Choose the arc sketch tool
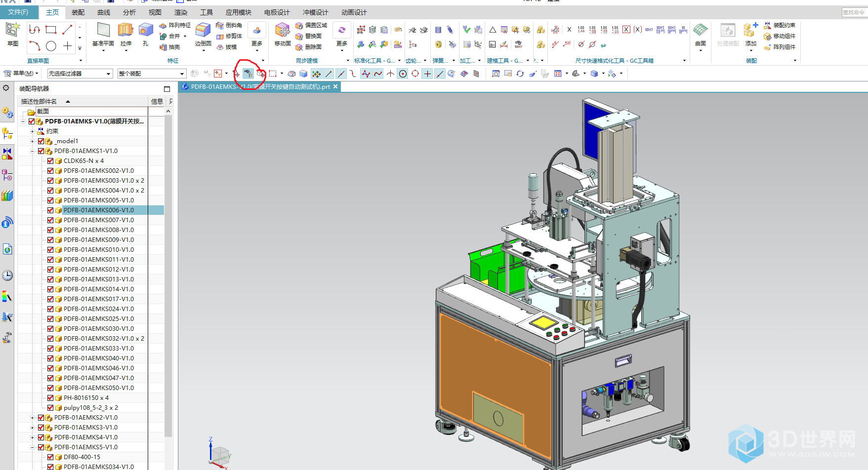The image size is (868, 470). [34, 46]
